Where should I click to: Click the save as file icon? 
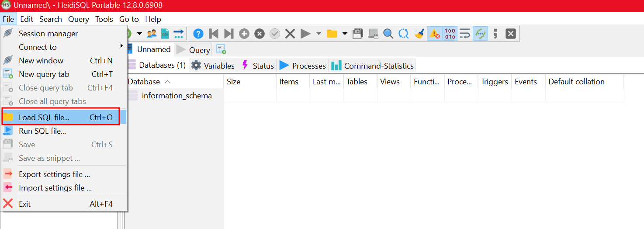(373, 34)
